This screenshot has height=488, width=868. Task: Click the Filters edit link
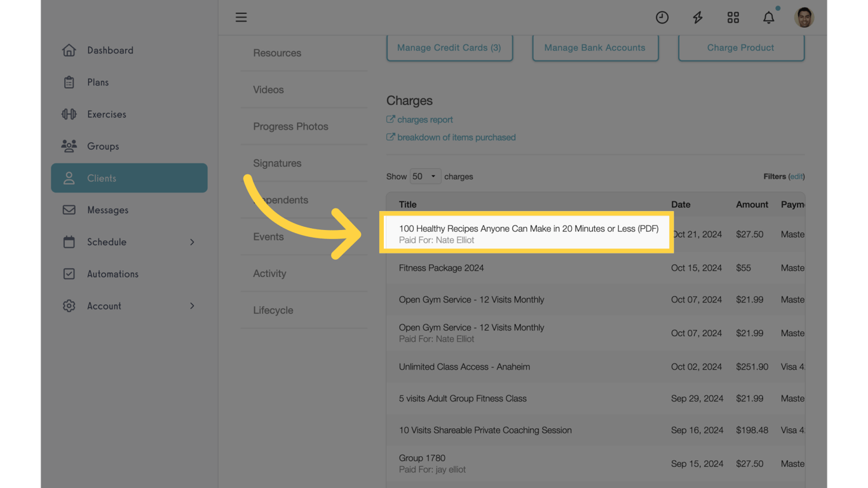click(796, 177)
